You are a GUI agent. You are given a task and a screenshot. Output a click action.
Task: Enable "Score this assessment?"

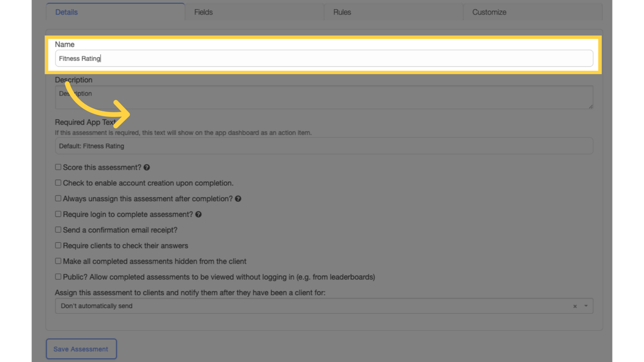tap(58, 166)
